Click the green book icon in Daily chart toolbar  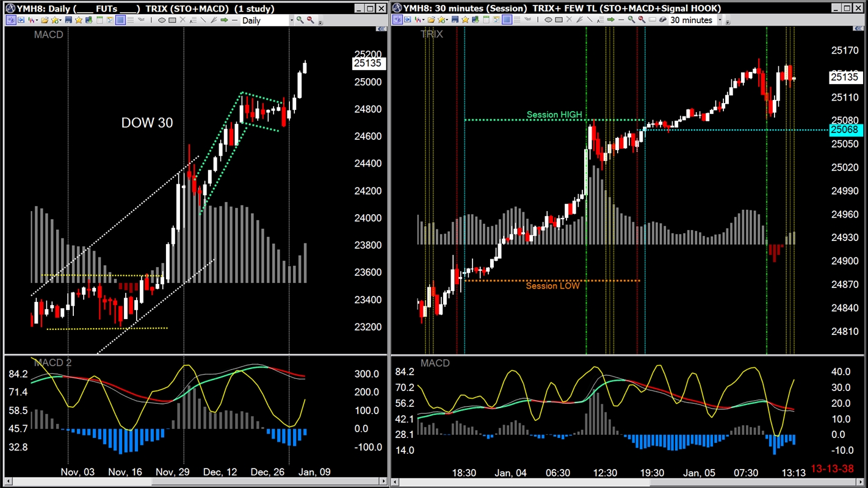89,20
